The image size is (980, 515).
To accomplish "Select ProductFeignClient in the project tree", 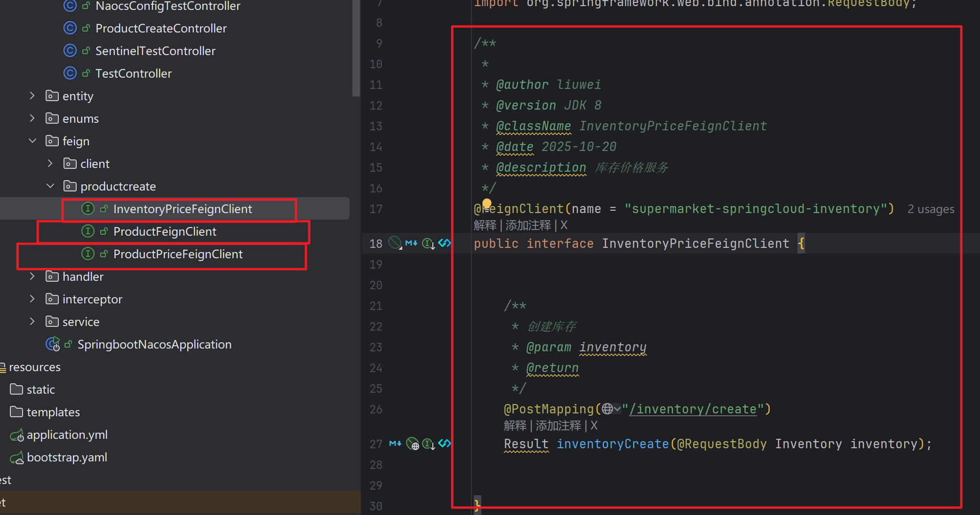I will tap(165, 231).
